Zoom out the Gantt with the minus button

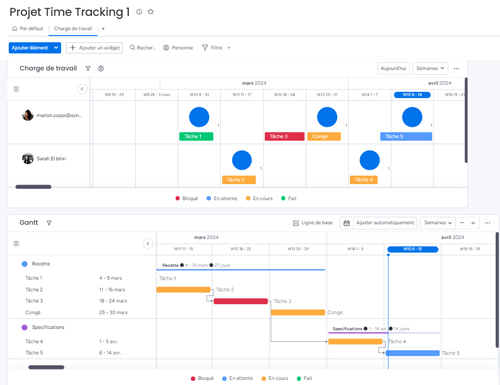pos(462,223)
